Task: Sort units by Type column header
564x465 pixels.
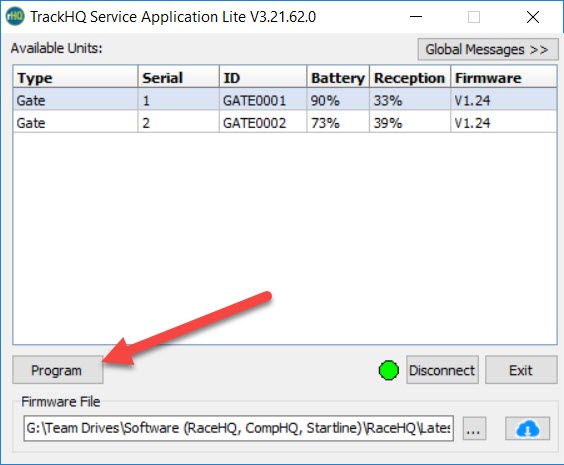Action: coord(76,77)
